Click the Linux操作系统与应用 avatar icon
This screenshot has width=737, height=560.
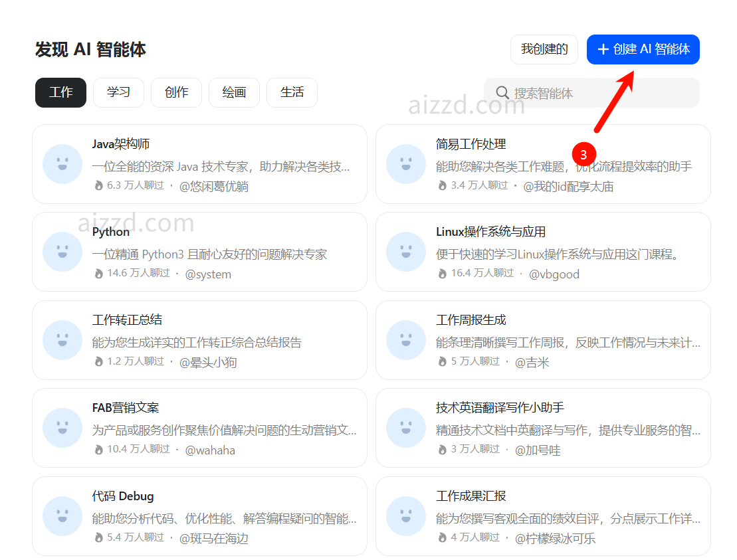click(405, 252)
